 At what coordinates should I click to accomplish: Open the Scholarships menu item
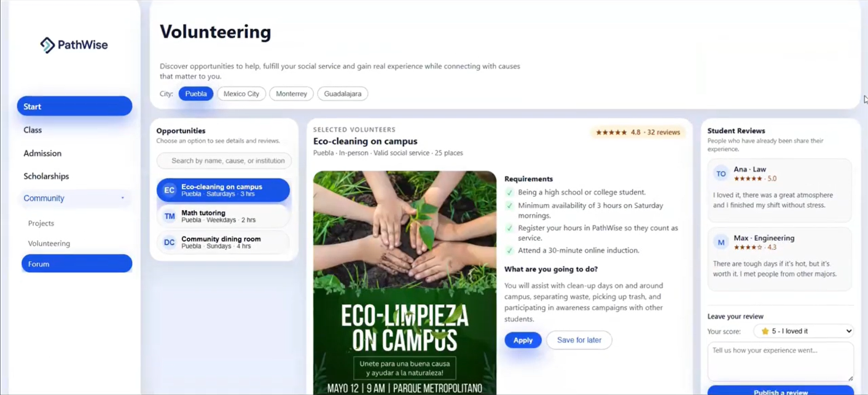[46, 176]
